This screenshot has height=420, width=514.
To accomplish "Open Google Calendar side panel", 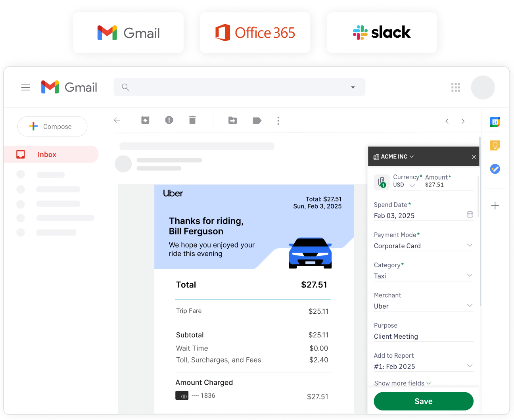I will pyautogui.click(x=495, y=122).
